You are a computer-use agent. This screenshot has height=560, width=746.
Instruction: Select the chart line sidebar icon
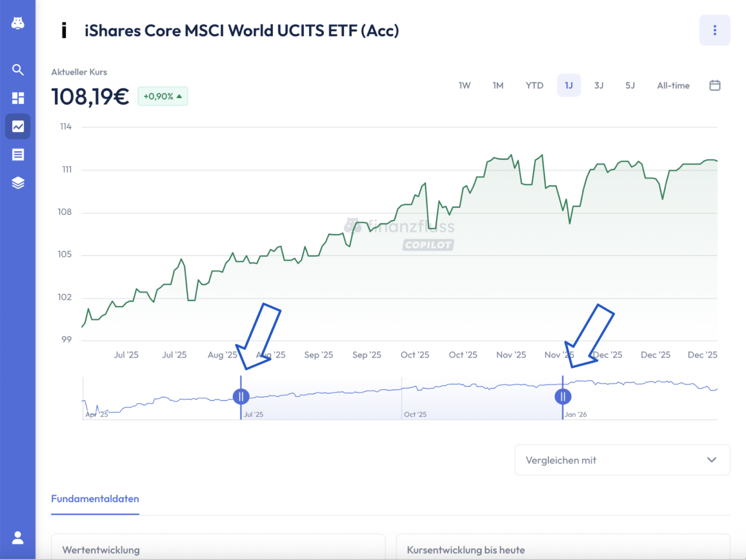coord(18,127)
